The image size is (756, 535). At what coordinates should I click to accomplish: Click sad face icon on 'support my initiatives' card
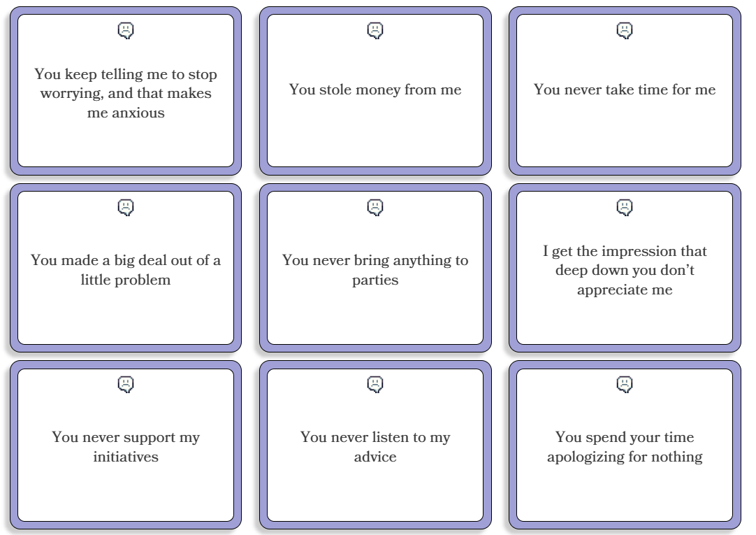pos(126,385)
